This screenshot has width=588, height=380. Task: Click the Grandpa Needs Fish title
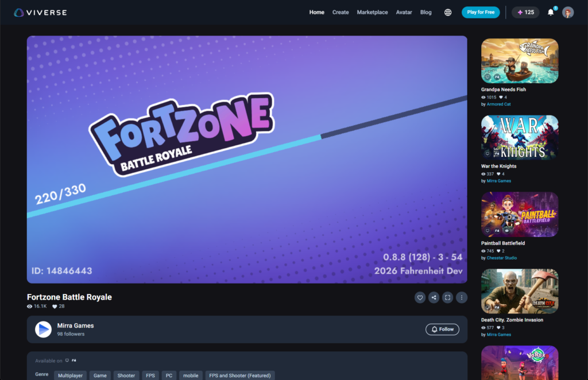[503, 90]
